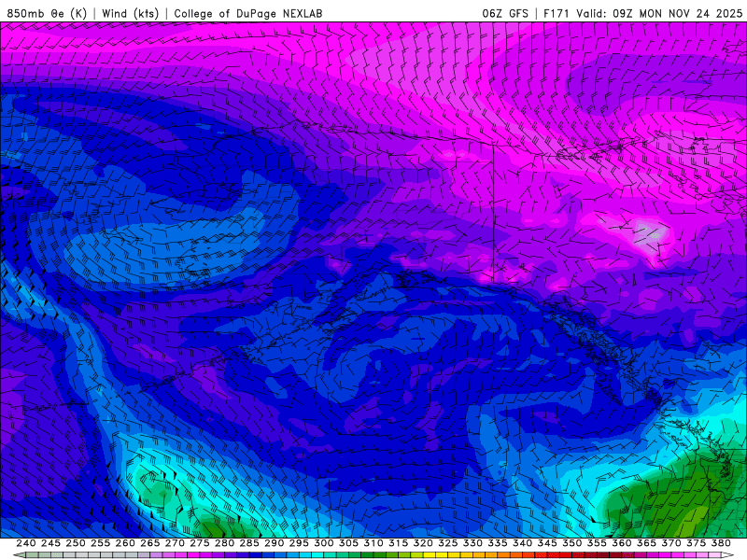Click the 380 value on the color scale
This screenshot has width=747, height=560.
click(x=721, y=543)
